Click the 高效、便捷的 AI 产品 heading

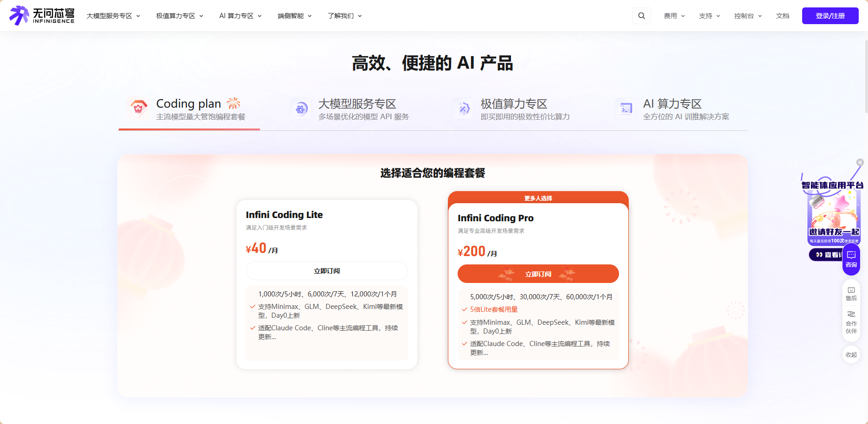[433, 63]
